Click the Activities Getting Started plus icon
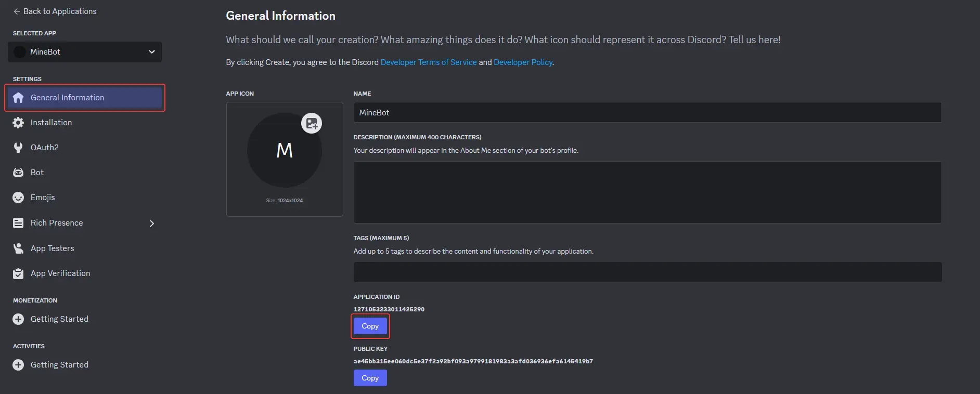Image resolution: width=980 pixels, height=394 pixels. point(18,365)
